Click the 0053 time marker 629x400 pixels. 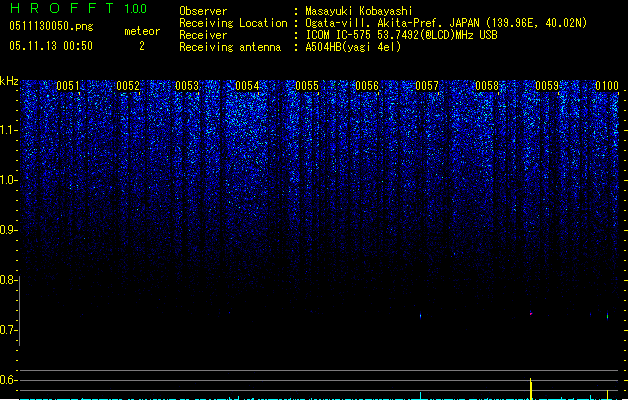187,86
